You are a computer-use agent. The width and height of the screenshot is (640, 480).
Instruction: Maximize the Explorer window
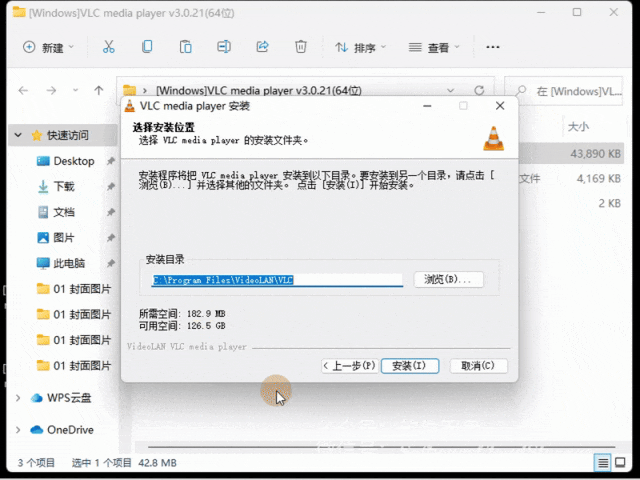click(x=577, y=12)
